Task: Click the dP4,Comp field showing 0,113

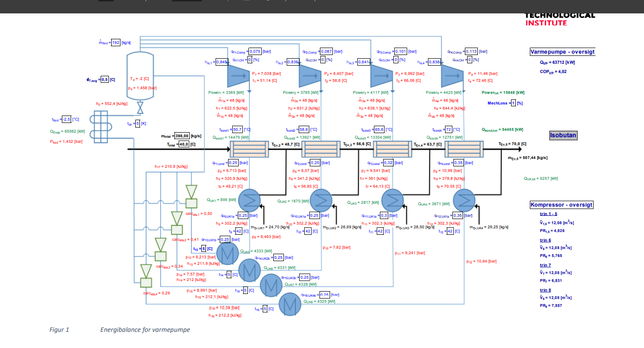Action: pyautogui.click(x=471, y=51)
